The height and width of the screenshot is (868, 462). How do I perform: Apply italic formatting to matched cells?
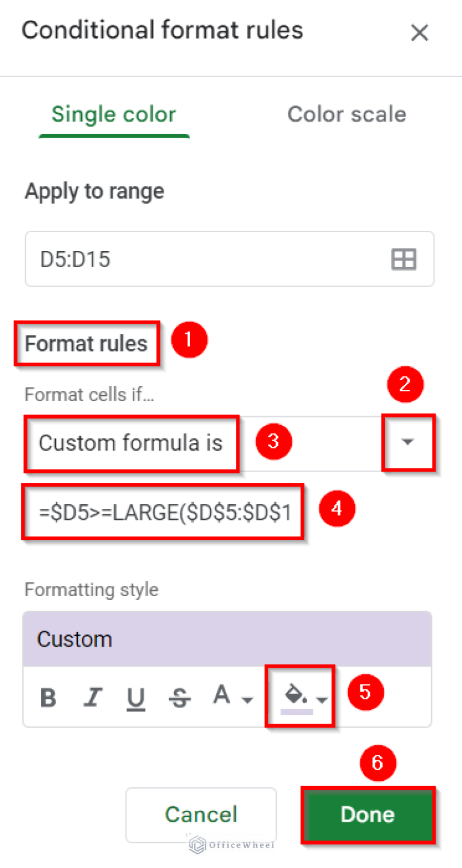(92, 696)
